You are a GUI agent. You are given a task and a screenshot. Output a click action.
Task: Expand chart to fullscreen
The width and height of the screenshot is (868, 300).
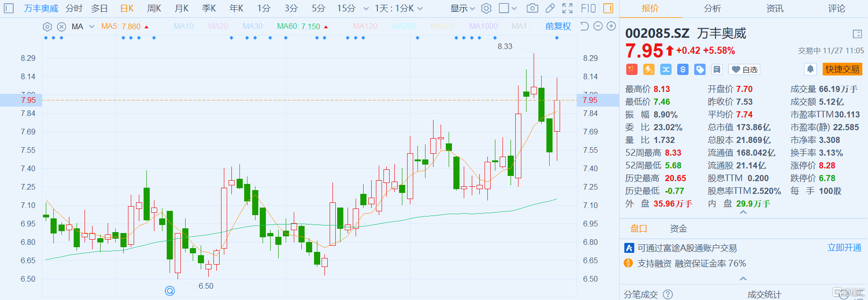tap(568, 8)
